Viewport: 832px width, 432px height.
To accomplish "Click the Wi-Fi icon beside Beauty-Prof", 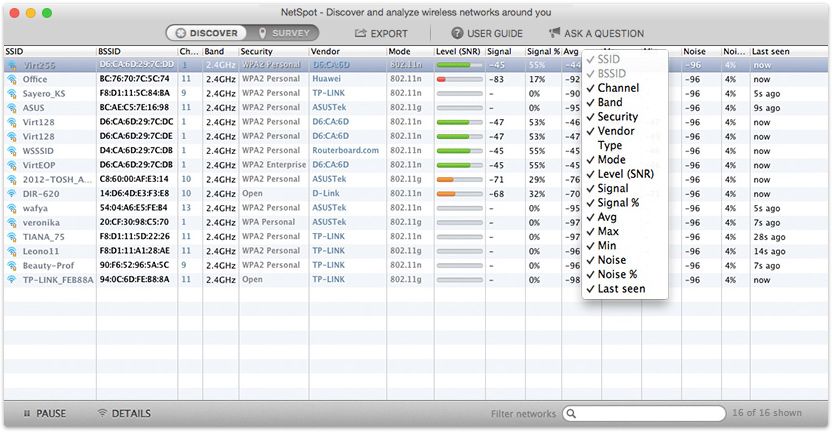I will (x=12, y=265).
